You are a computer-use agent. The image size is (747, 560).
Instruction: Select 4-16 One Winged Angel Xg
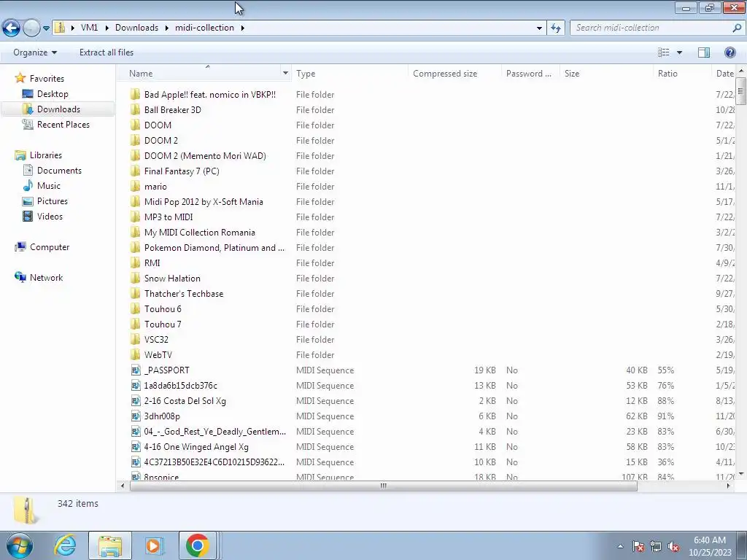coord(196,447)
